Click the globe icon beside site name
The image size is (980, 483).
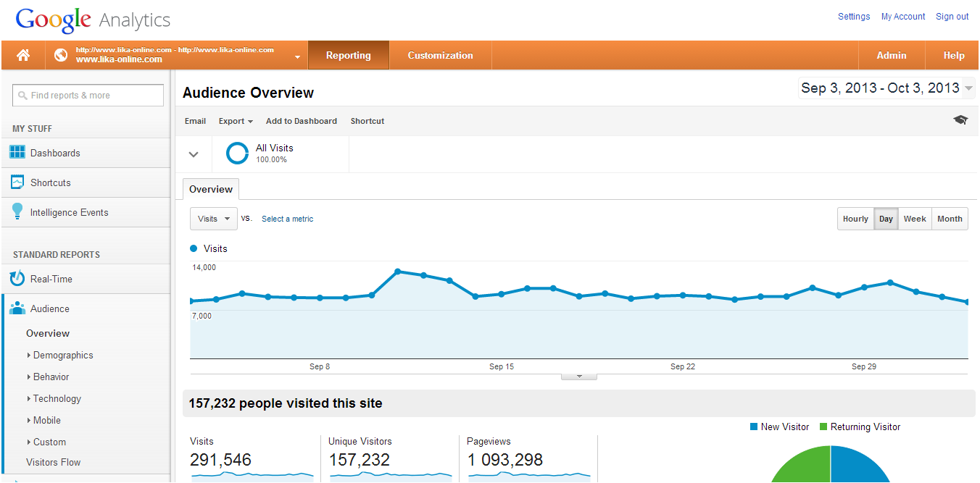61,56
